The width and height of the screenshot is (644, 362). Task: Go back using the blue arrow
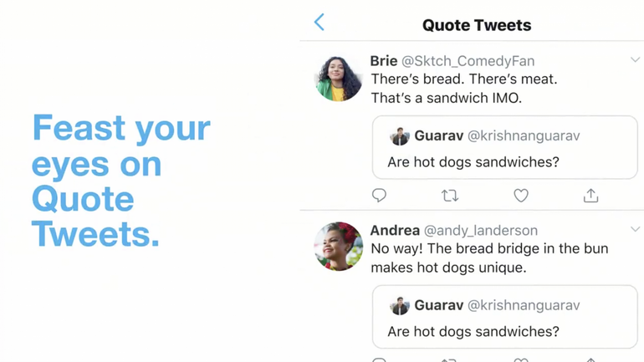(319, 22)
